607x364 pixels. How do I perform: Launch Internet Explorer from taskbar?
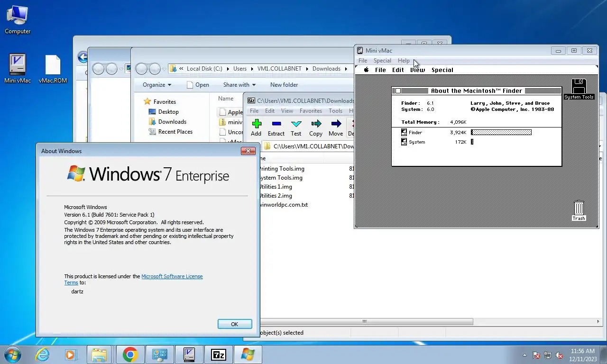[42, 355]
